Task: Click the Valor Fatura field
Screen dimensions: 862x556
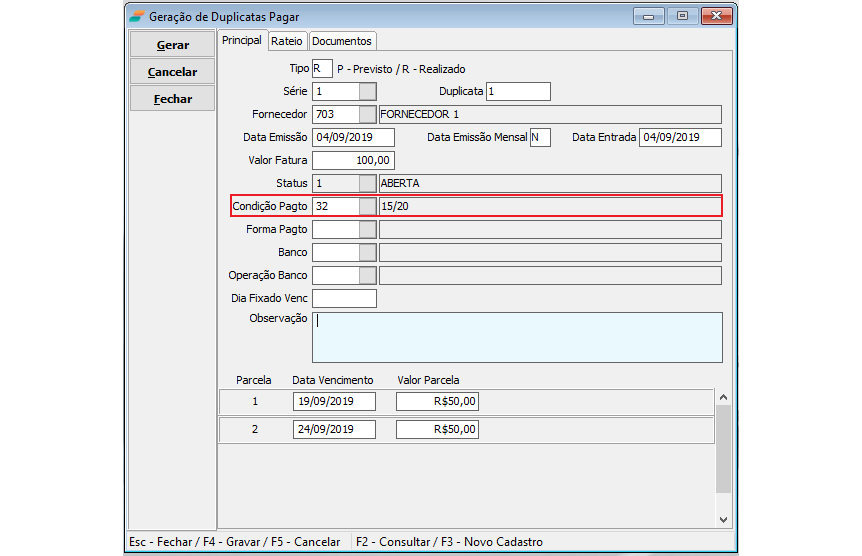Action: pyautogui.click(x=354, y=160)
